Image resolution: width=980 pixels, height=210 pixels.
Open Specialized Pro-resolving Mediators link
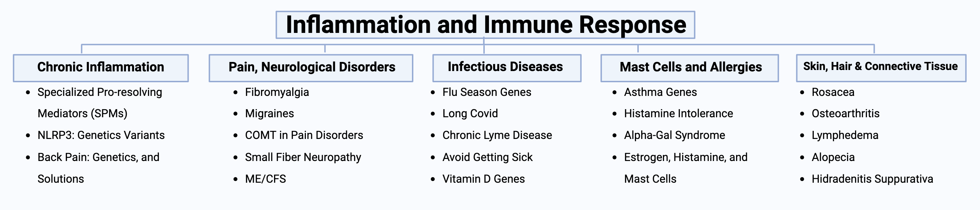point(100,103)
